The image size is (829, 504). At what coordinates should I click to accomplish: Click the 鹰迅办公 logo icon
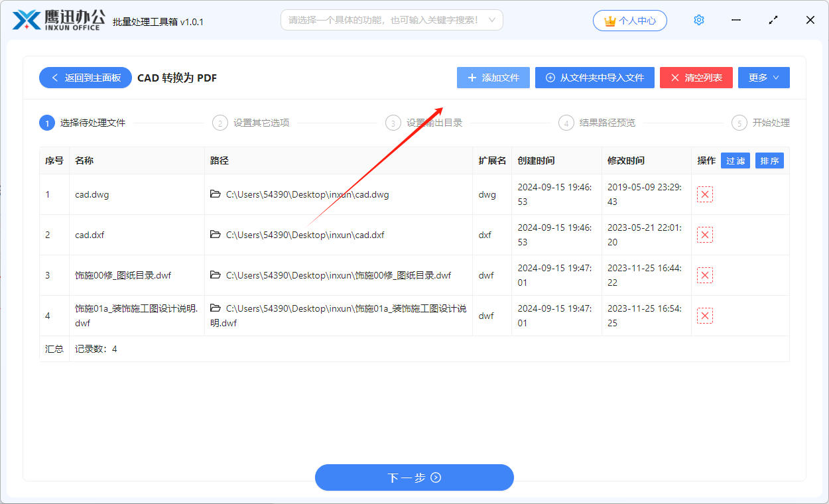(27, 21)
